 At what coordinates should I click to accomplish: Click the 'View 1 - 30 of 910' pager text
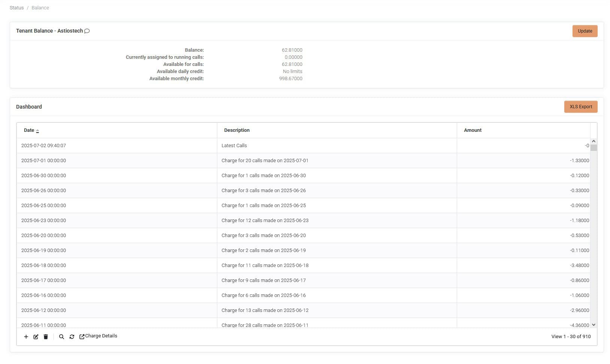pos(571,337)
